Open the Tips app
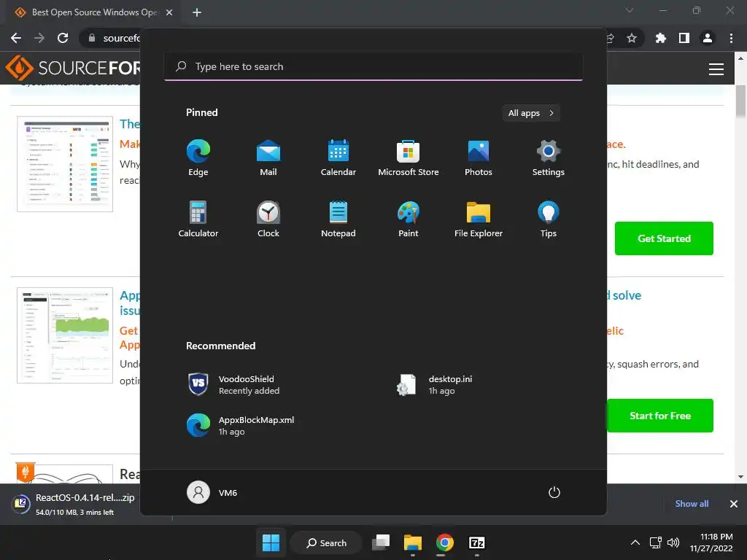747x560 pixels. [x=549, y=219]
